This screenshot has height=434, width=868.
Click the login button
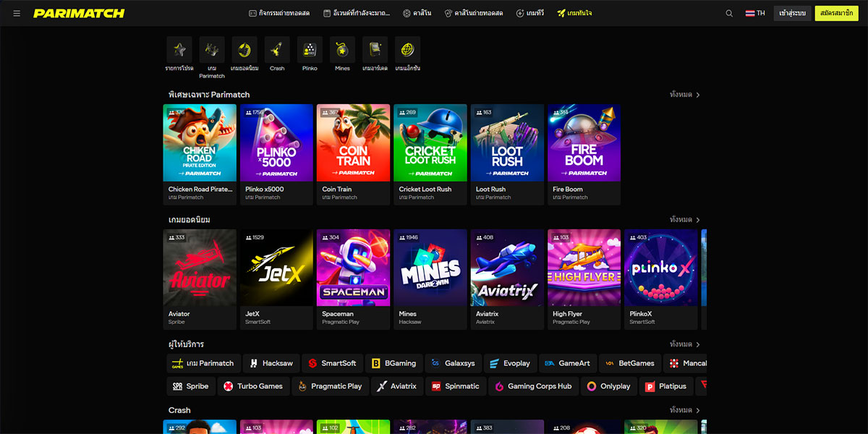pos(792,13)
